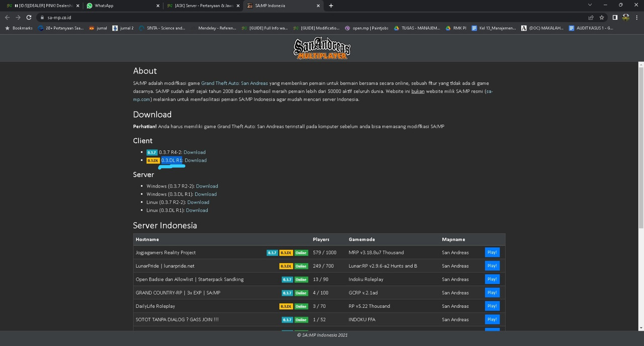Open the browser profile avatar
The width and height of the screenshot is (644, 346).
coord(626,17)
